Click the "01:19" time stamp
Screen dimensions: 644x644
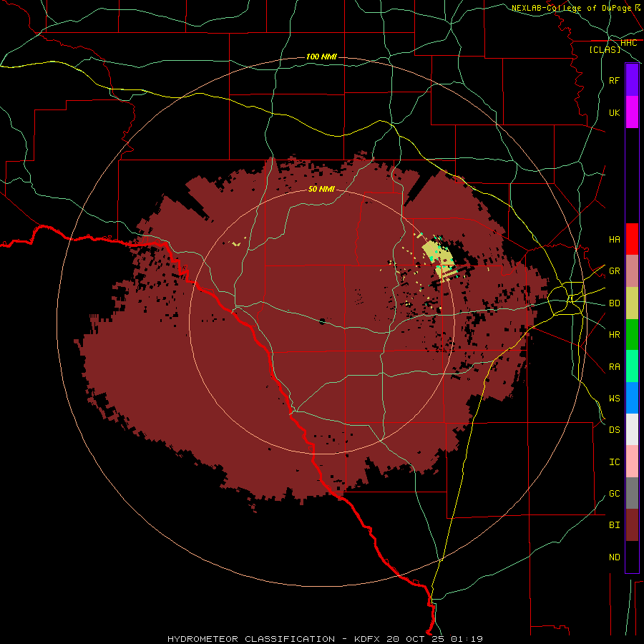(467, 639)
